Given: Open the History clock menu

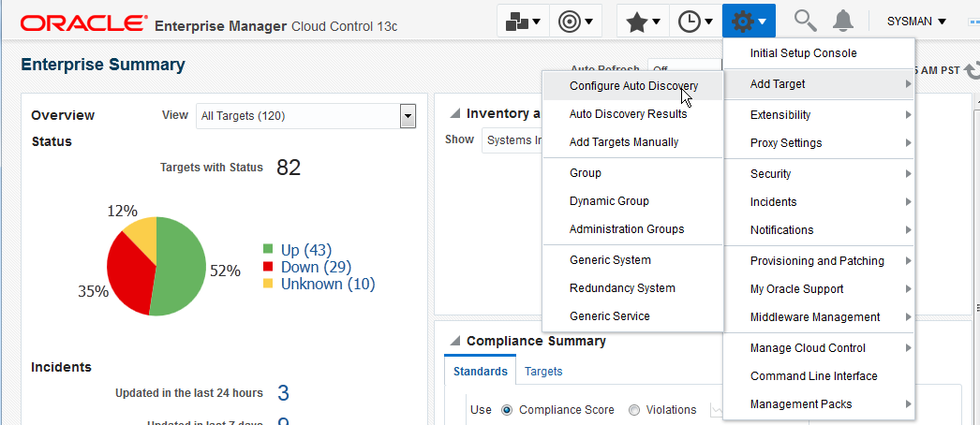Looking at the screenshot, I should coord(695,22).
